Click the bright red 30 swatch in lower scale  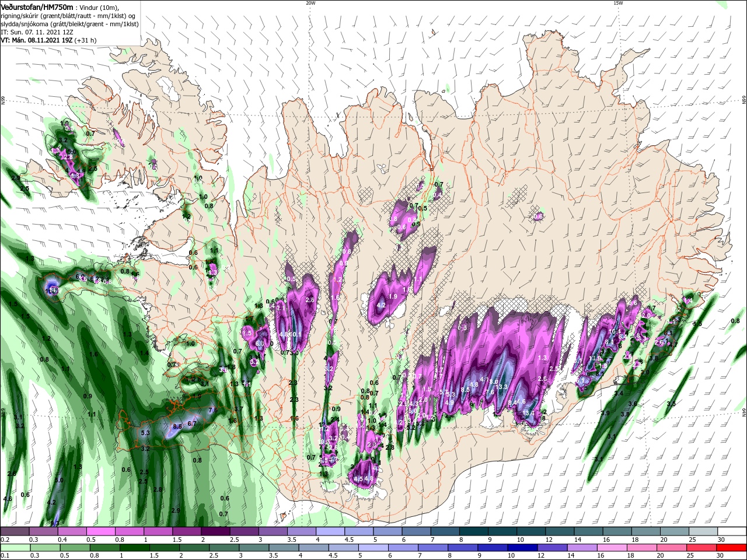[x=732, y=548]
